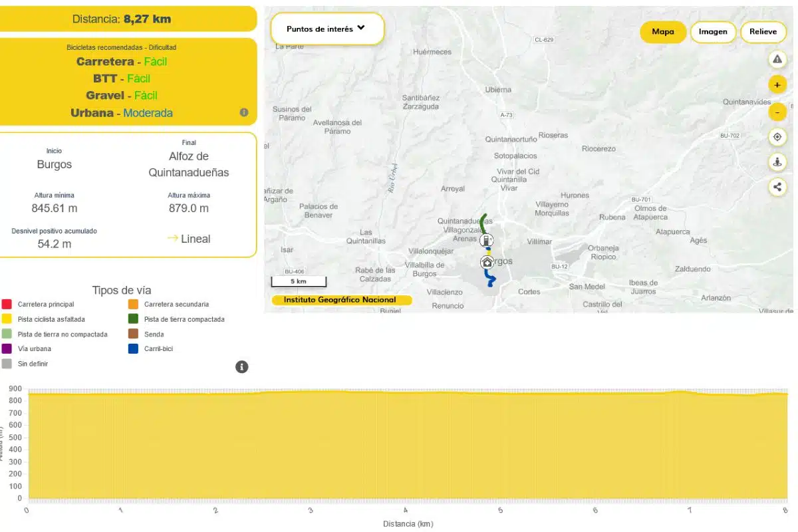Click Instituto Geográfico Nacional attribution
The height and width of the screenshot is (532, 798).
(x=340, y=300)
